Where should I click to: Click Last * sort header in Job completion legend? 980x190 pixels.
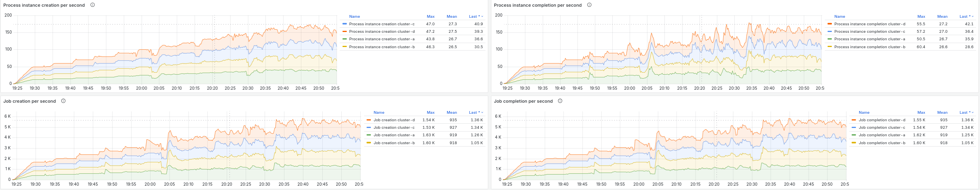click(x=966, y=112)
